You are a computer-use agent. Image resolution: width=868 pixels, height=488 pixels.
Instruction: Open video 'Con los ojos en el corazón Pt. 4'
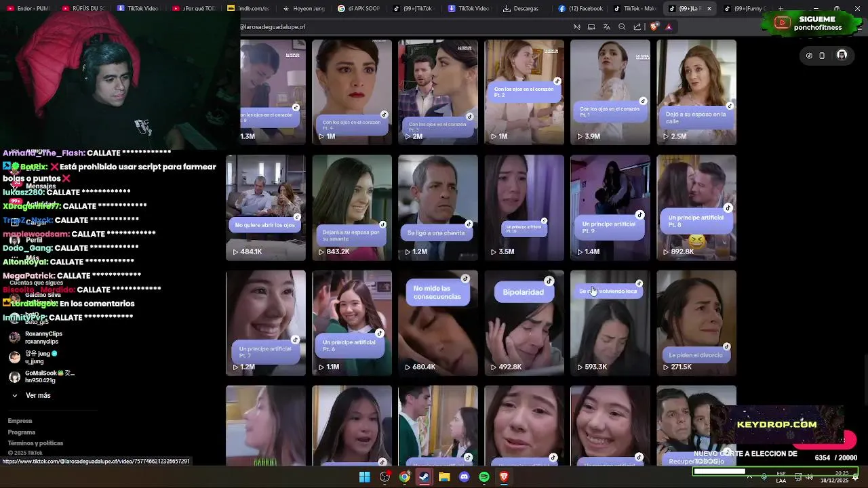point(352,92)
